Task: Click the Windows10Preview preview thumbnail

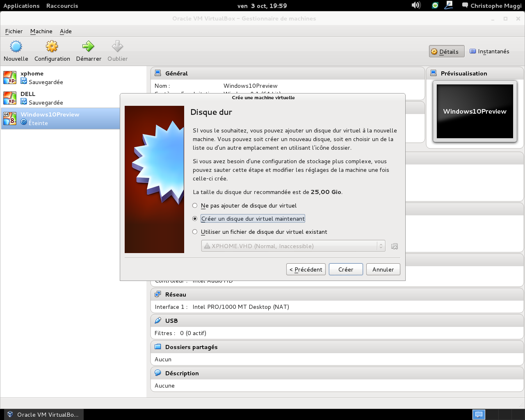Action: [x=475, y=111]
